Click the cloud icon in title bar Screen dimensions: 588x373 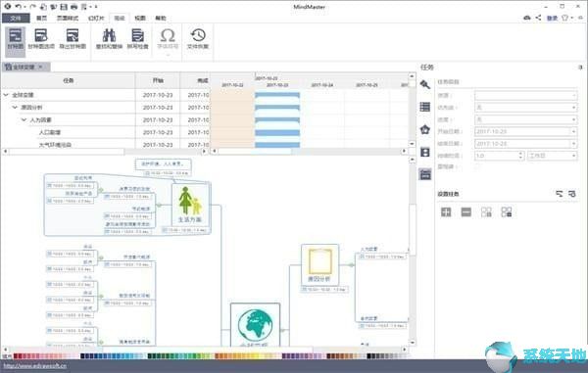pyautogui.click(x=527, y=18)
